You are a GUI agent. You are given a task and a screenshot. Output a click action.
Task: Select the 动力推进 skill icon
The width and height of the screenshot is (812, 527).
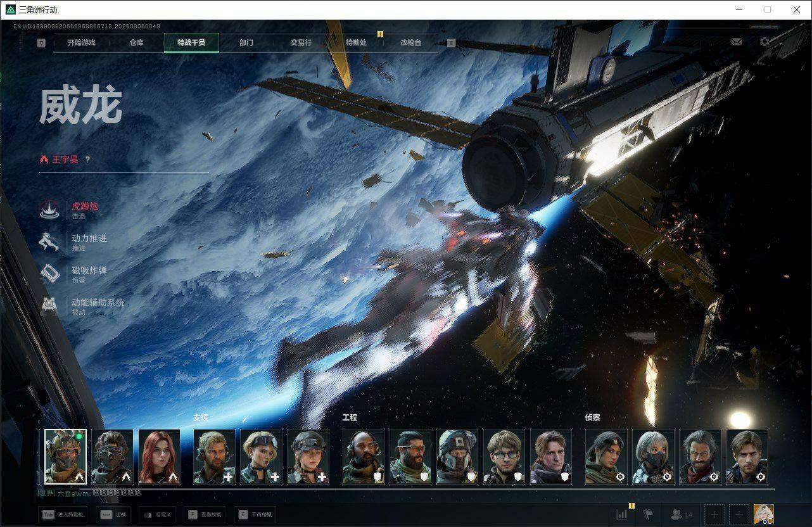pos(49,242)
